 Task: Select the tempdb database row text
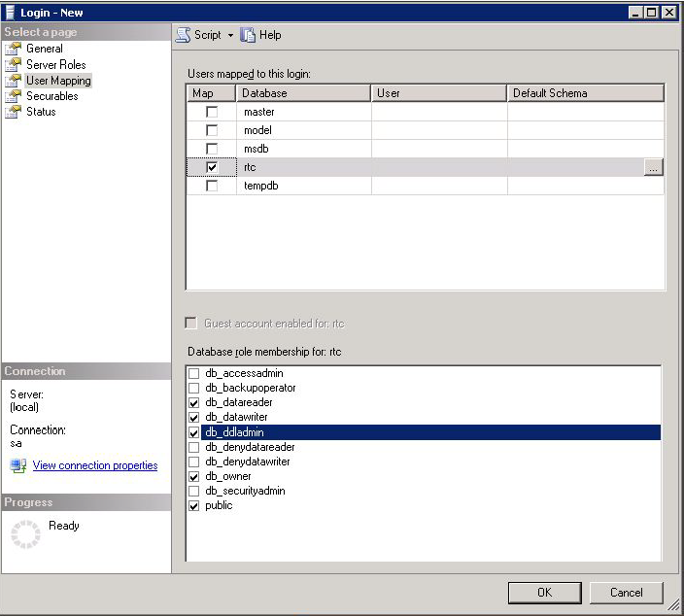click(x=260, y=186)
